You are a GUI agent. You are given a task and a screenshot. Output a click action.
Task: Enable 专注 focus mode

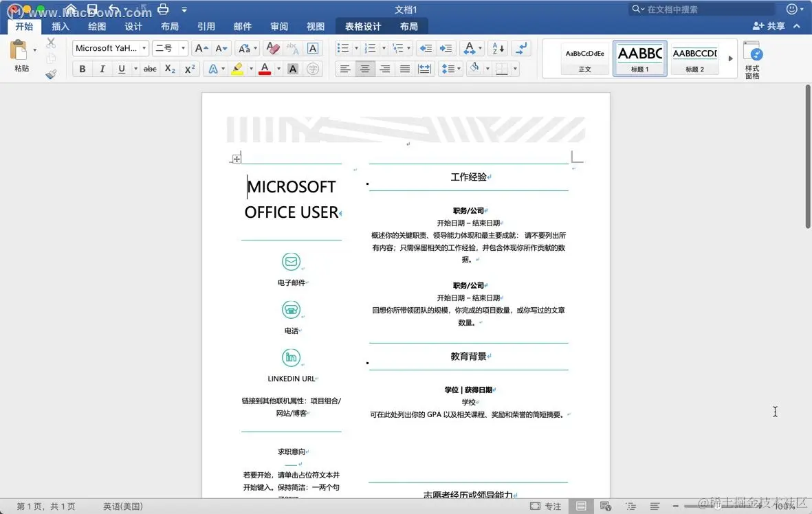(x=546, y=506)
